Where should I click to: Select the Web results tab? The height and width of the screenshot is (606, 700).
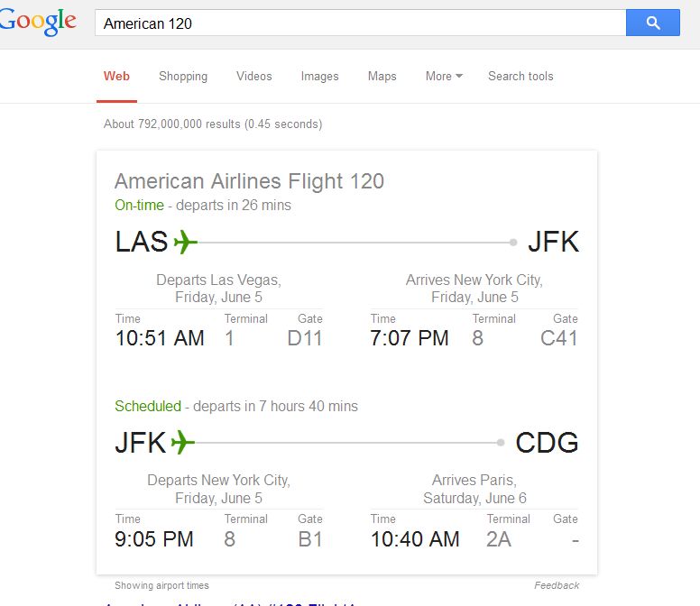(x=116, y=77)
